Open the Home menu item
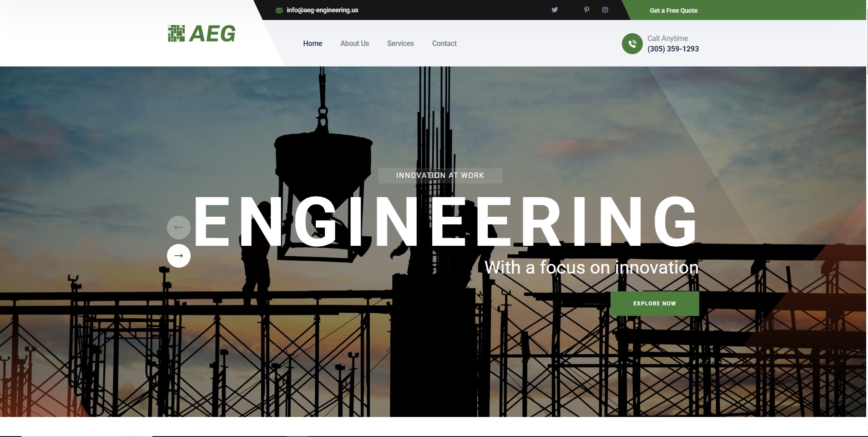868x437 pixels. [x=313, y=43]
